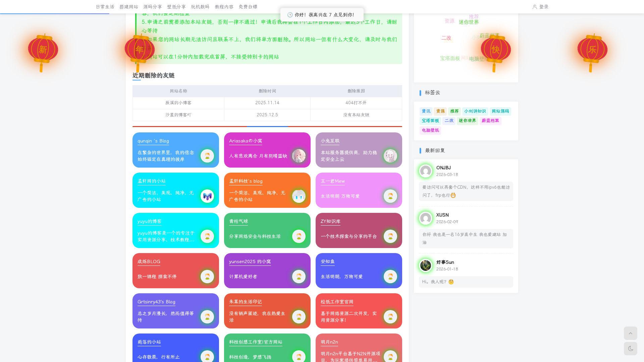Open the qunqin 's Blog link
The width and height of the screenshot is (644, 362).
coord(153,141)
